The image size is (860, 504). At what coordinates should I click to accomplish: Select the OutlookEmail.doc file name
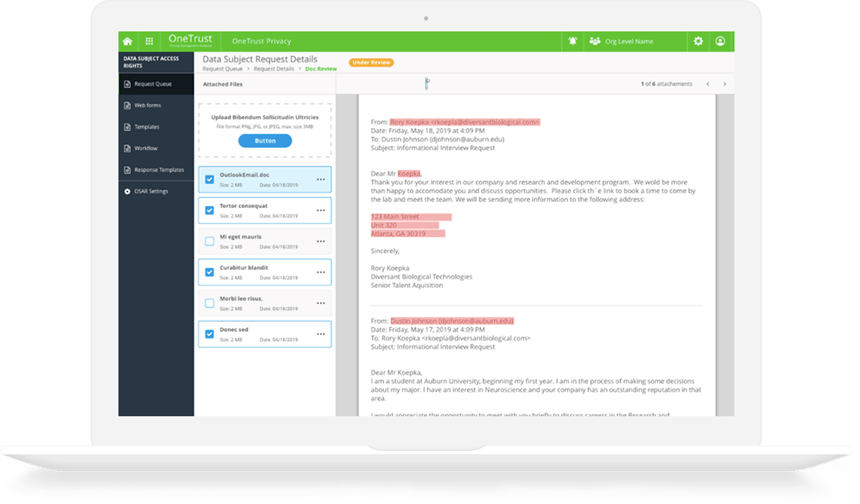pos(244,175)
